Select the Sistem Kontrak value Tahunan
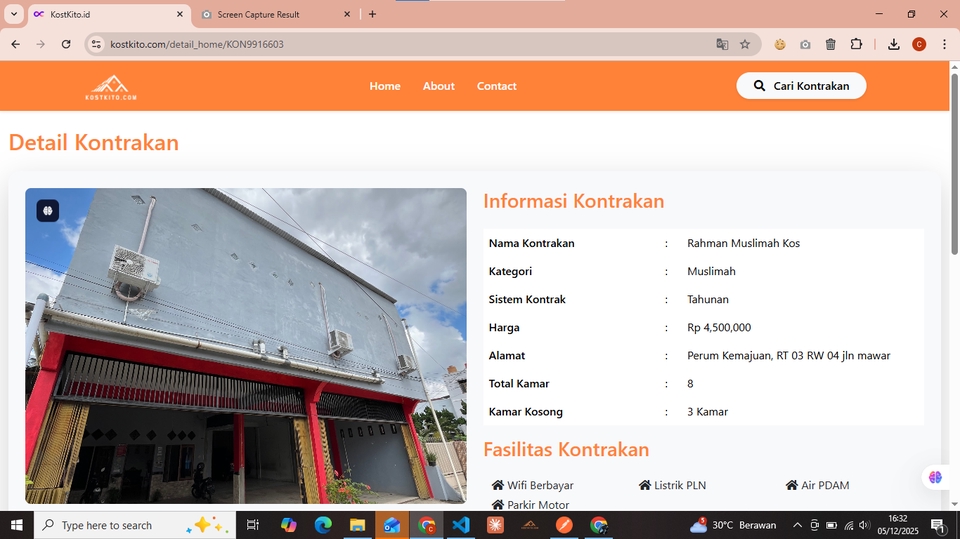Screen dimensions: 960x539 (x=708, y=300)
